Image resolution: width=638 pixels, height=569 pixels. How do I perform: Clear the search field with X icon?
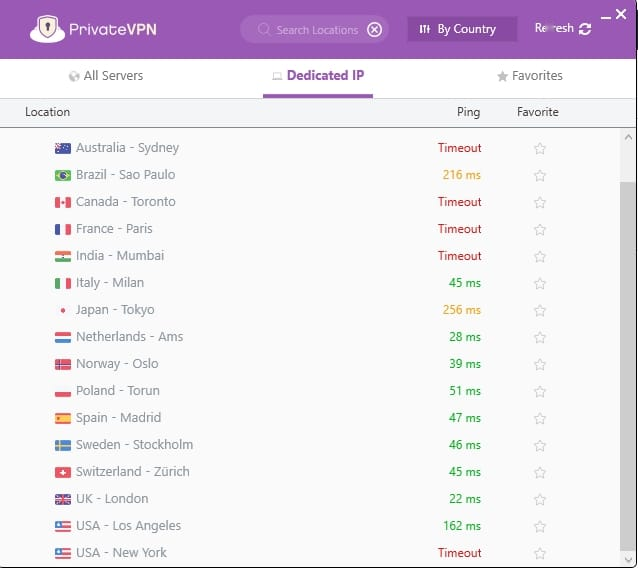374,29
